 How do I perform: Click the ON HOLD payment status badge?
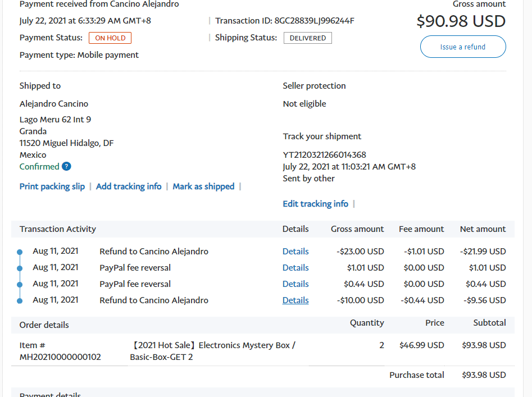point(110,38)
